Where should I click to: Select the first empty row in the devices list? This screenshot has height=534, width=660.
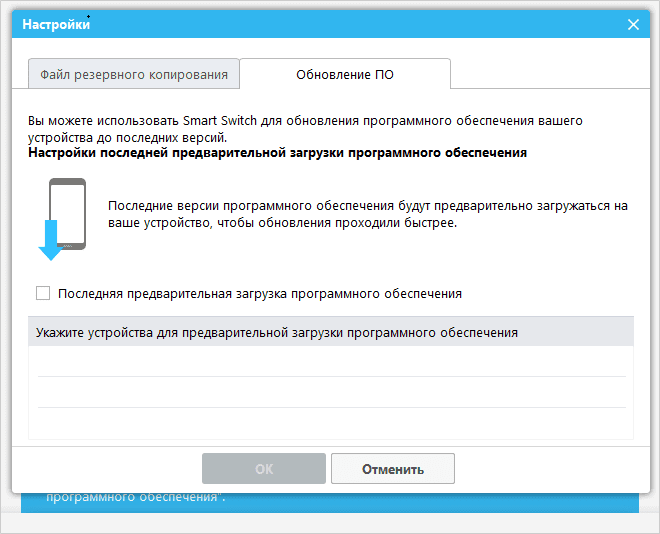click(x=330, y=361)
